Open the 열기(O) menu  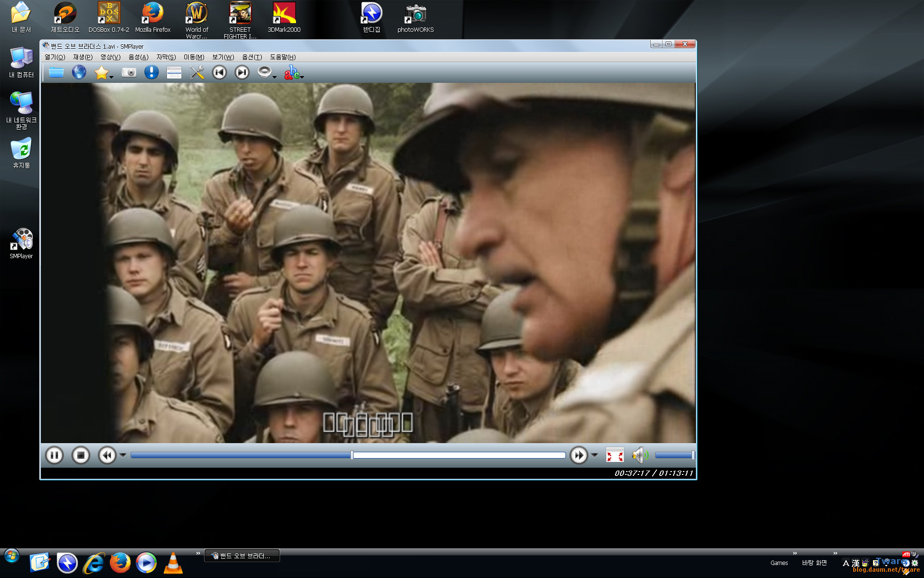point(55,57)
